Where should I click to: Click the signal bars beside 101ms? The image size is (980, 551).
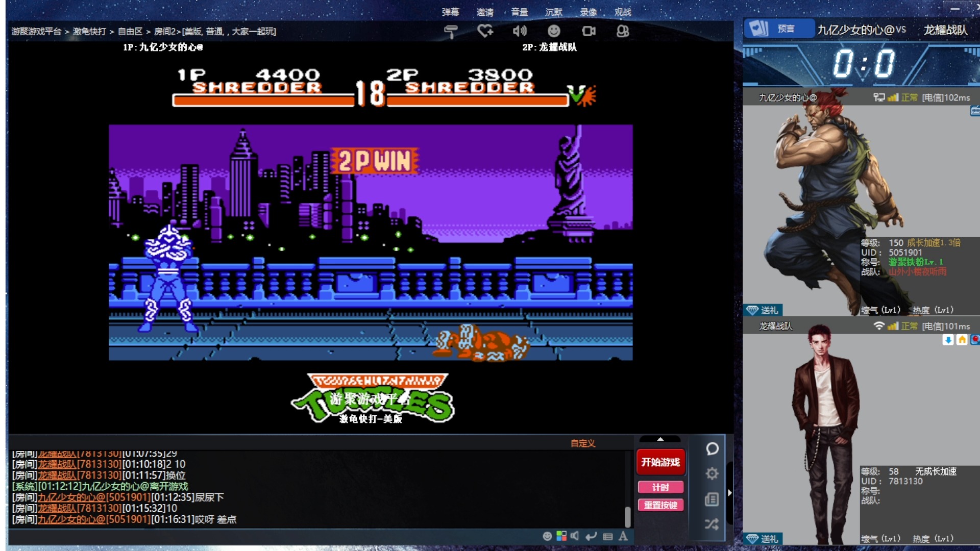[893, 325]
